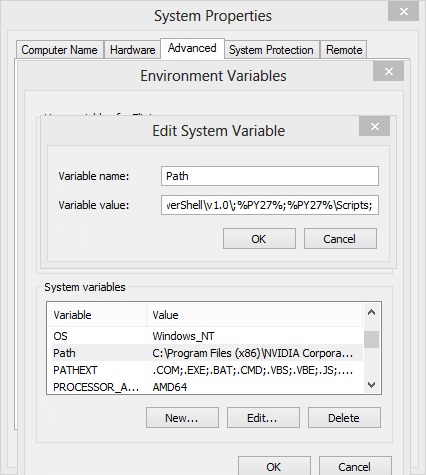Click the Windows_NT value cell
Viewport: 426px width, 475px height.
(x=183, y=336)
